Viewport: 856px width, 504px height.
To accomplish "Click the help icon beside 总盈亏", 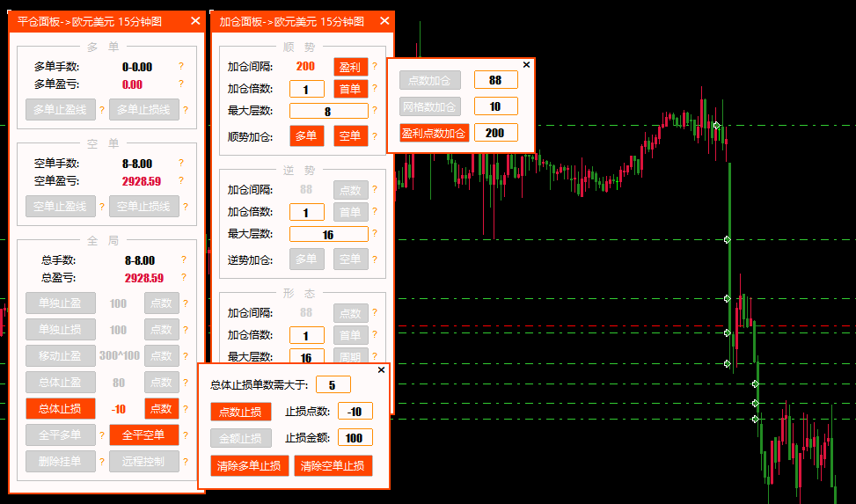I will coord(184,278).
